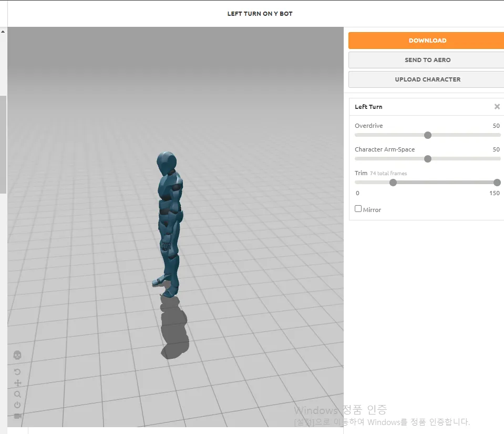This screenshot has height=434, width=504.
Task: Click the Overdrive slider handle
Action: [427, 135]
